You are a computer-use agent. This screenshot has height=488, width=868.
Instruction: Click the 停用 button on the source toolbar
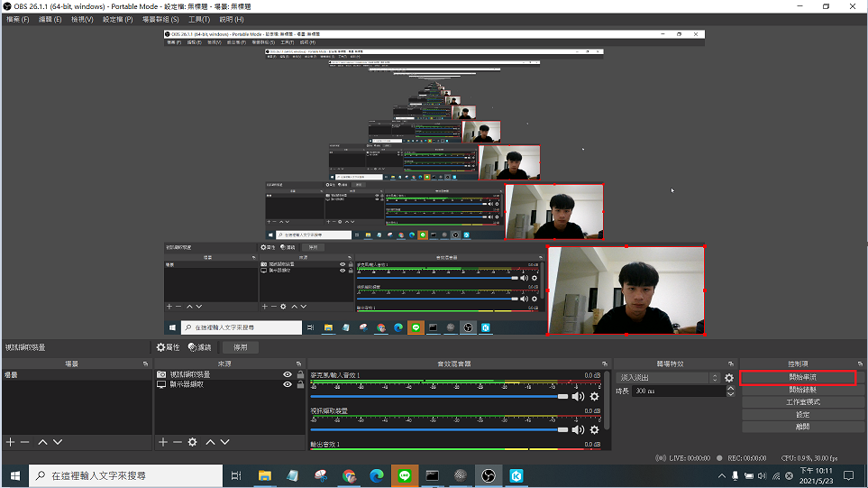241,347
